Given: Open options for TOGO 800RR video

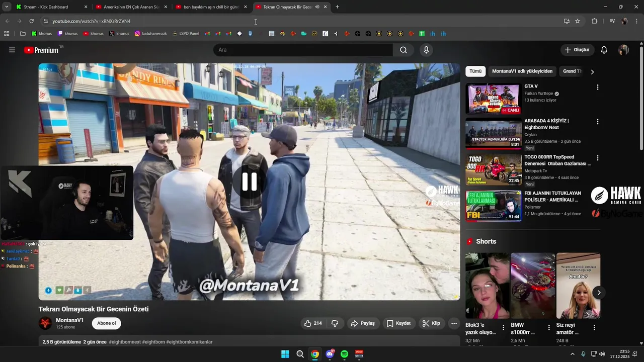Looking at the screenshot, I should click(x=597, y=158).
